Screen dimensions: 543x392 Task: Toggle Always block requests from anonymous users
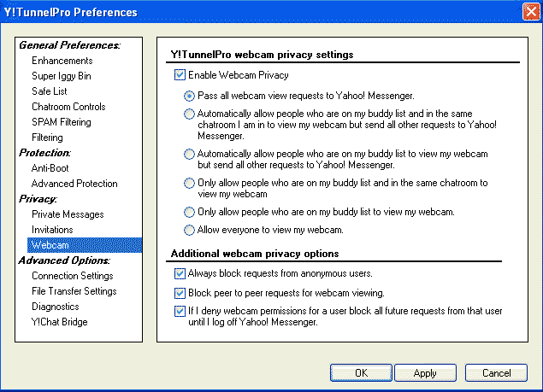point(180,273)
